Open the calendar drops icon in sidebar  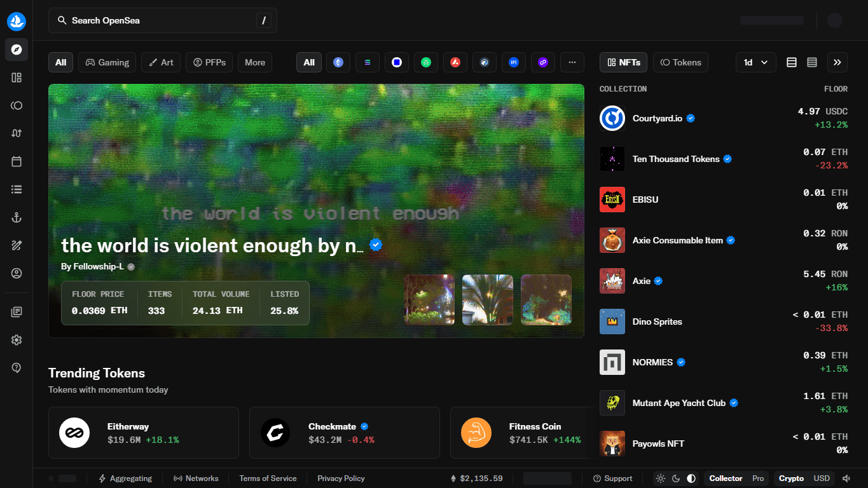[x=17, y=161]
